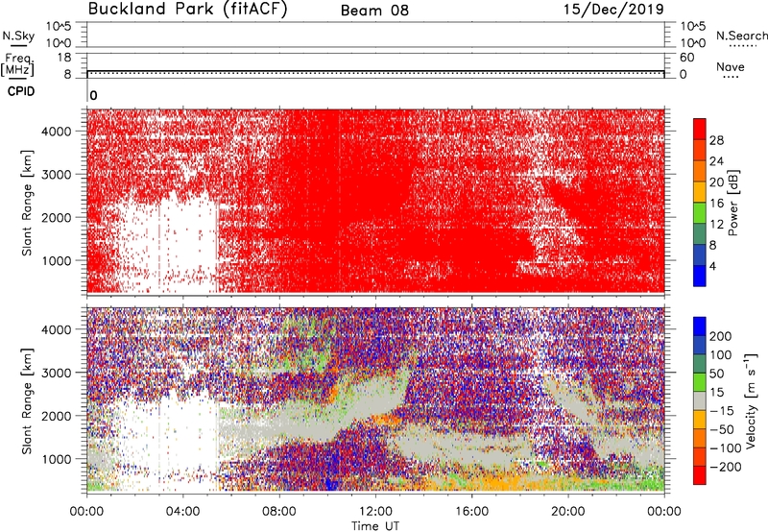Click the 'Power [dB]' colorbar label
This screenshot has height=532, width=768.
[x=732, y=203]
